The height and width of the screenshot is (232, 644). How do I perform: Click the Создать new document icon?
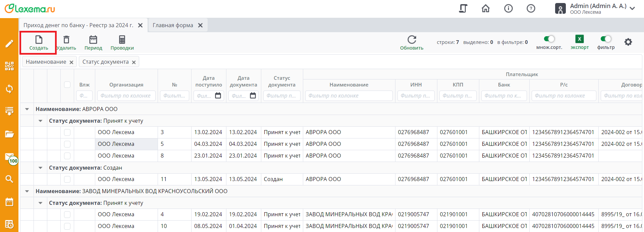point(39,40)
